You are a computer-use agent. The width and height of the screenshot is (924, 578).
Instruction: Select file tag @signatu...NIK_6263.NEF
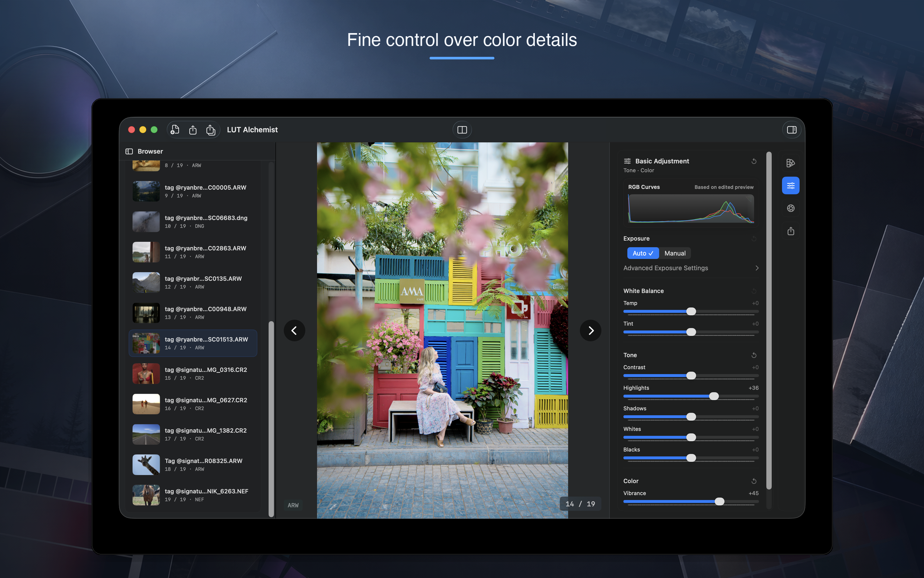(x=193, y=495)
